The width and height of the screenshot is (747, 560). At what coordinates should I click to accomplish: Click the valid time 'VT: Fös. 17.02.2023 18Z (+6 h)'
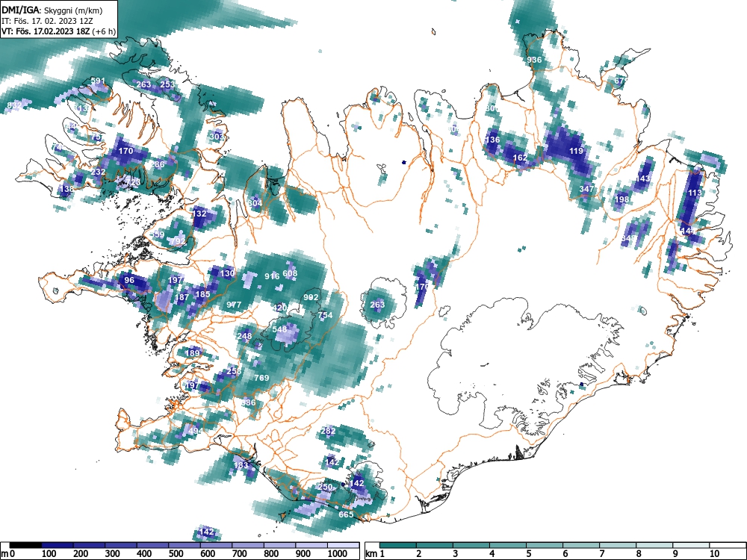point(58,32)
